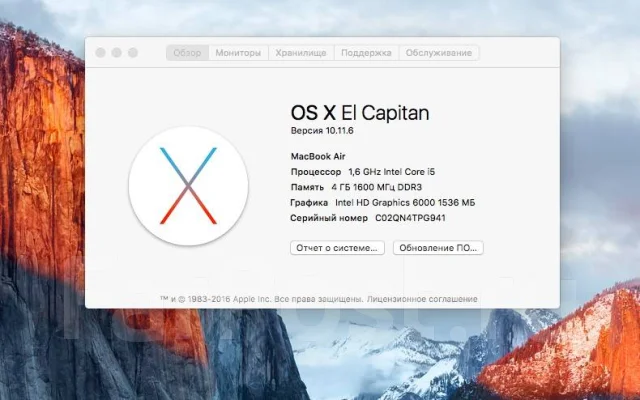640x400 pixels.
Task: Select the Хранилище tab
Action: [x=301, y=53]
